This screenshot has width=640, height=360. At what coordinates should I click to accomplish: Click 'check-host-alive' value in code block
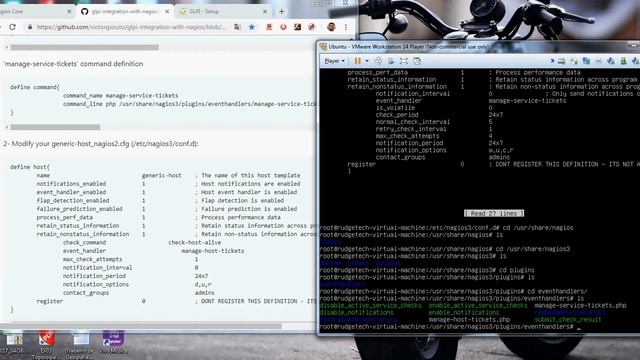(195, 242)
